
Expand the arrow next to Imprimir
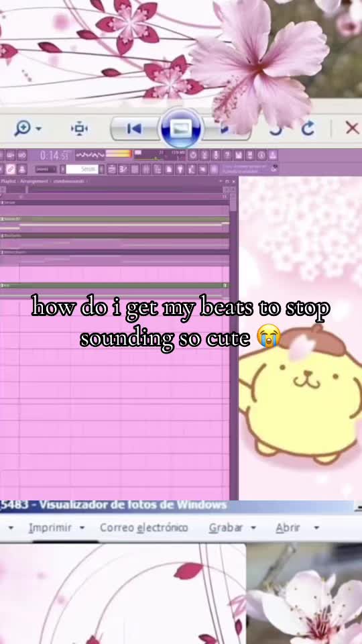pyautogui.click(x=82, y=528)
